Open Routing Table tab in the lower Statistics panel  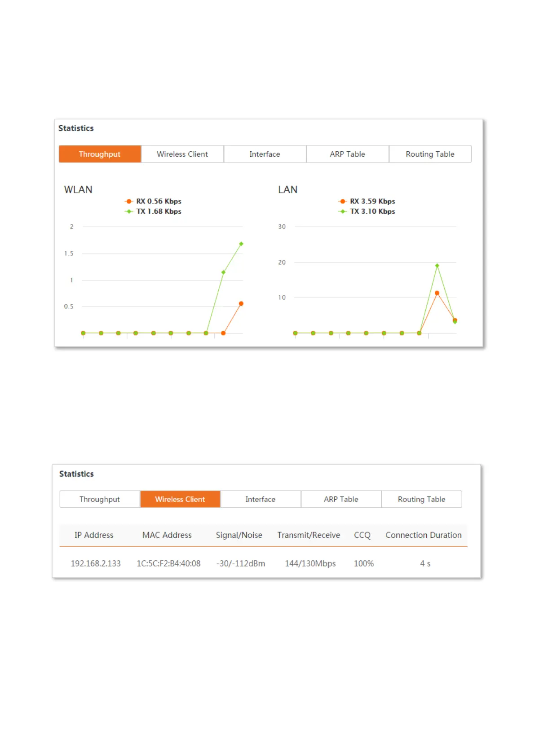[x=421, y=499]
